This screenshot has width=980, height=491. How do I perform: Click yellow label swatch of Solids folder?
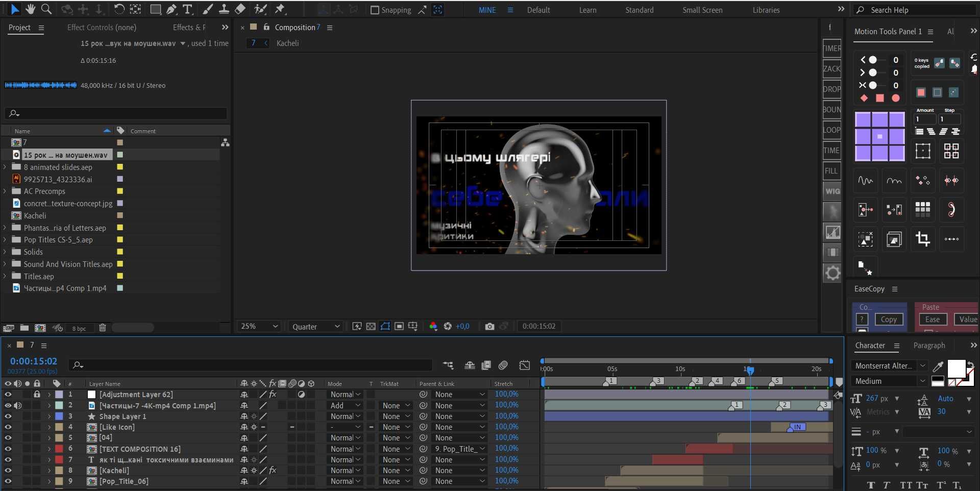(x=120, y=252)
